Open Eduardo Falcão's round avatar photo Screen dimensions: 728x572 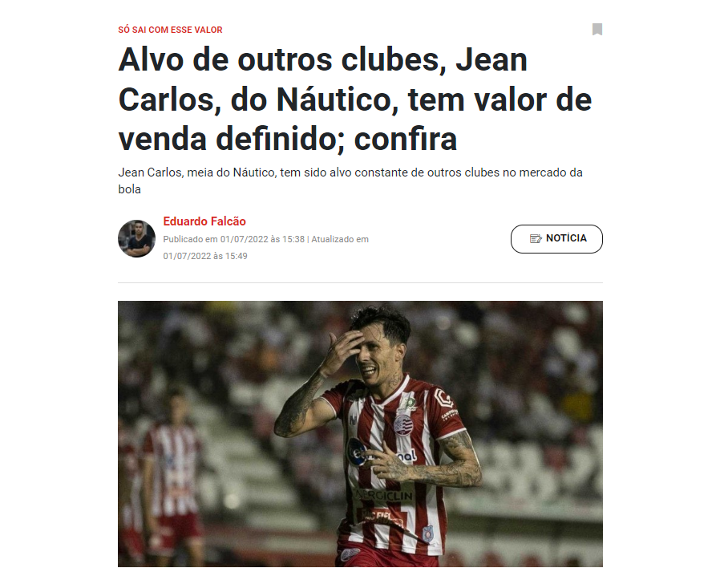[x=136, y=238]
